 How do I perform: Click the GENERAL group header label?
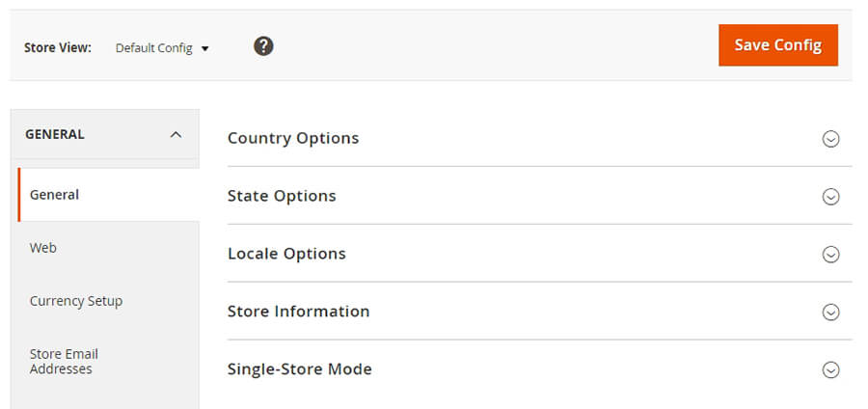click(x=55, y=135)
